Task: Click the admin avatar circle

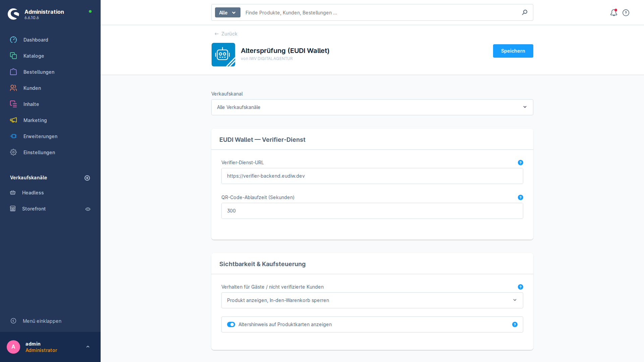Action: click(13, 347)
